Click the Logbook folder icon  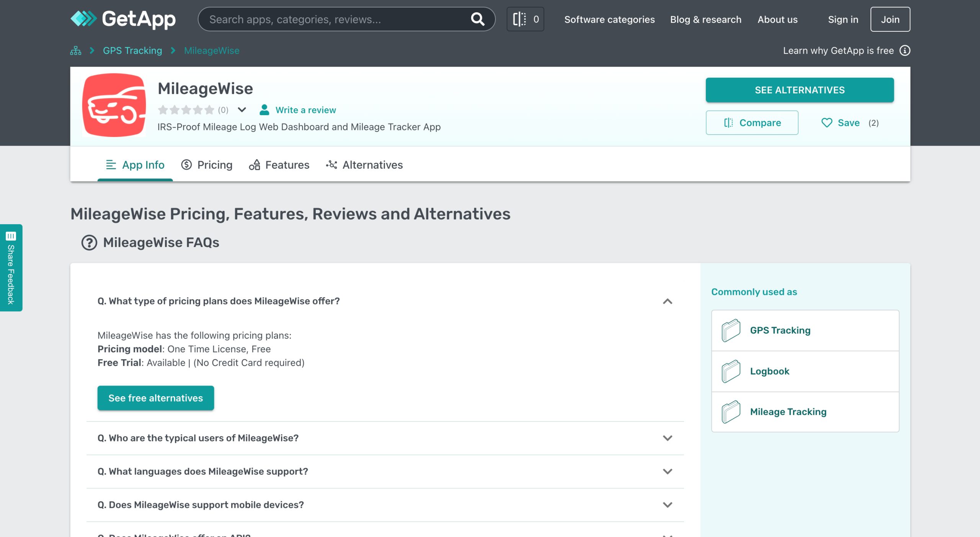click(x=731, y=371)
